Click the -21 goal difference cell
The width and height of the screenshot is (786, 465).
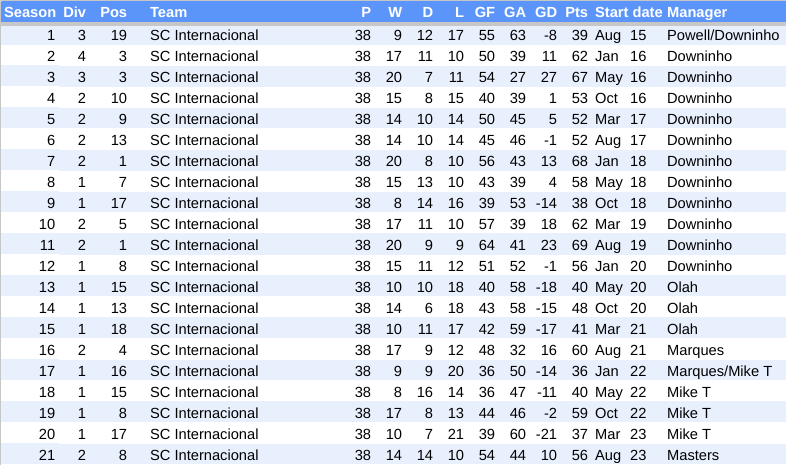tap(545, 434)
